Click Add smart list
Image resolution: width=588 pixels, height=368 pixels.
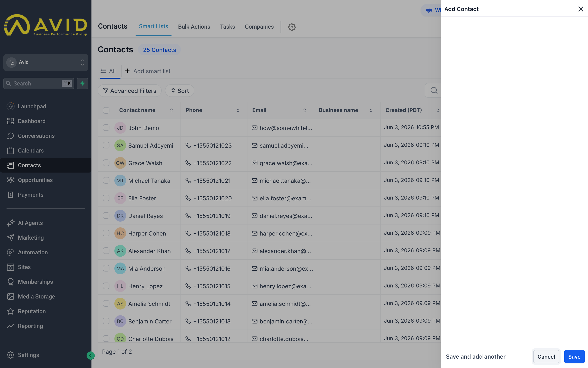[148, 71]
